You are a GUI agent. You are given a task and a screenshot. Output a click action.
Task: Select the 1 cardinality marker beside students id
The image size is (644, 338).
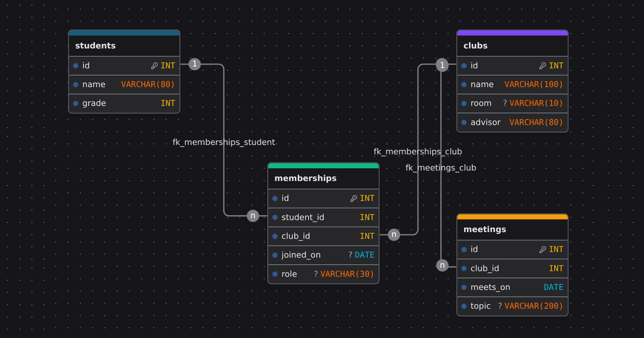(x=195, y=64)
